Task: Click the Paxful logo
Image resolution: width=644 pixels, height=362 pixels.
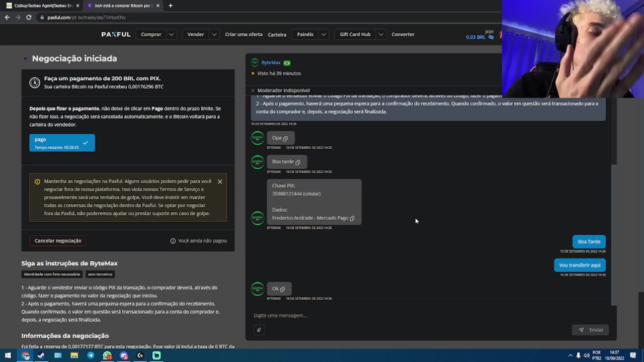Action: [116, 34]
